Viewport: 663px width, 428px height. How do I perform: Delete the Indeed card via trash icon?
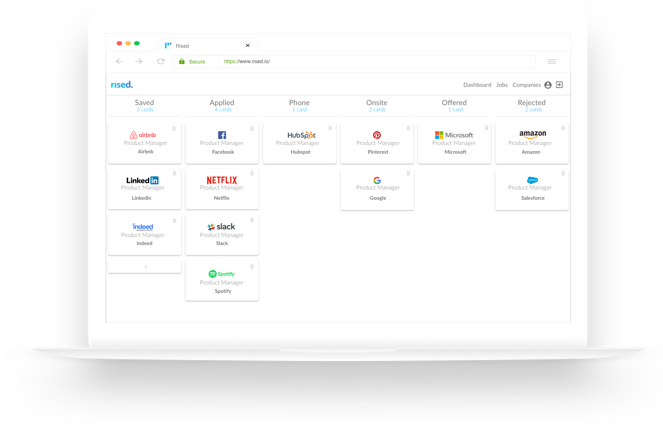point(174,220)
